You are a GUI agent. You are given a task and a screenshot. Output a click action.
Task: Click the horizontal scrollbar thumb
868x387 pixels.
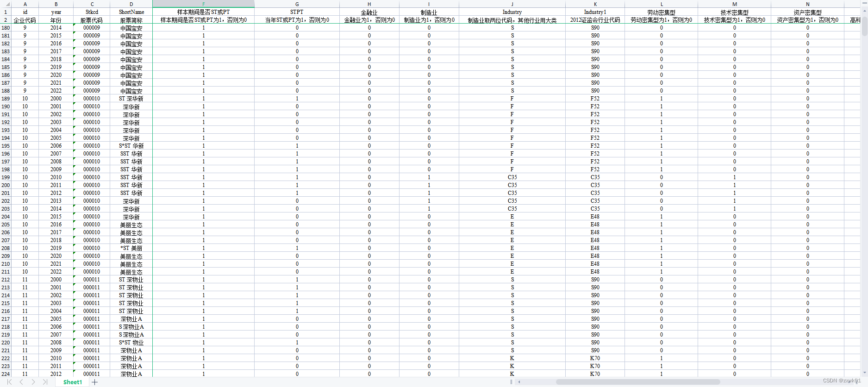click(x=638, y=382)
